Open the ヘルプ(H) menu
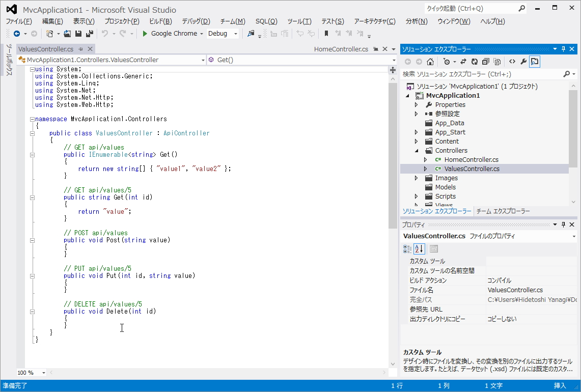 pos(492,21)
